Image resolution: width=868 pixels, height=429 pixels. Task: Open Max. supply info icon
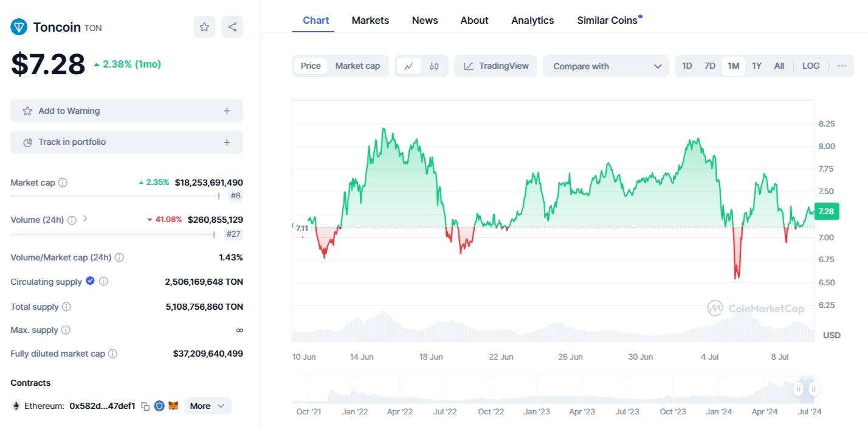66,330
